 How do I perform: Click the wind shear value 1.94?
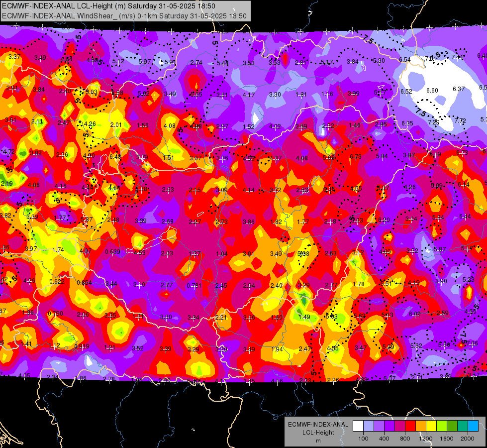(277, 349)
